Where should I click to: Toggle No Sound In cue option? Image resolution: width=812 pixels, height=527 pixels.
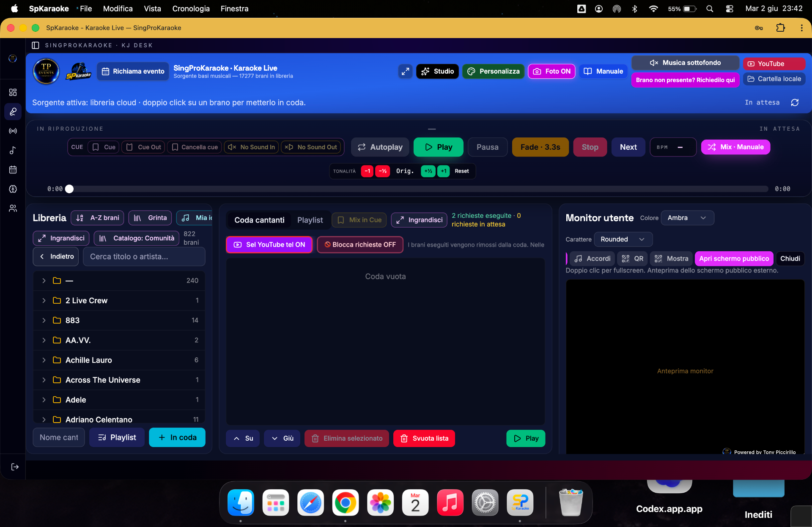(x=252, y=147)
